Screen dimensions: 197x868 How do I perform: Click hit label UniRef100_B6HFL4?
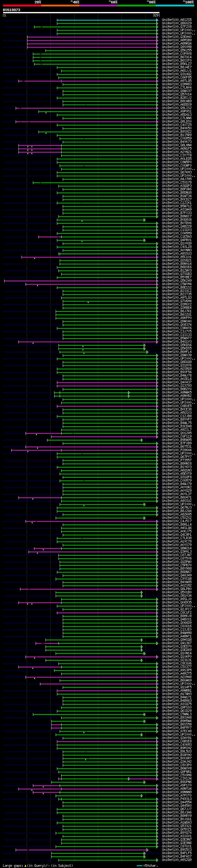tap(177, 352)
